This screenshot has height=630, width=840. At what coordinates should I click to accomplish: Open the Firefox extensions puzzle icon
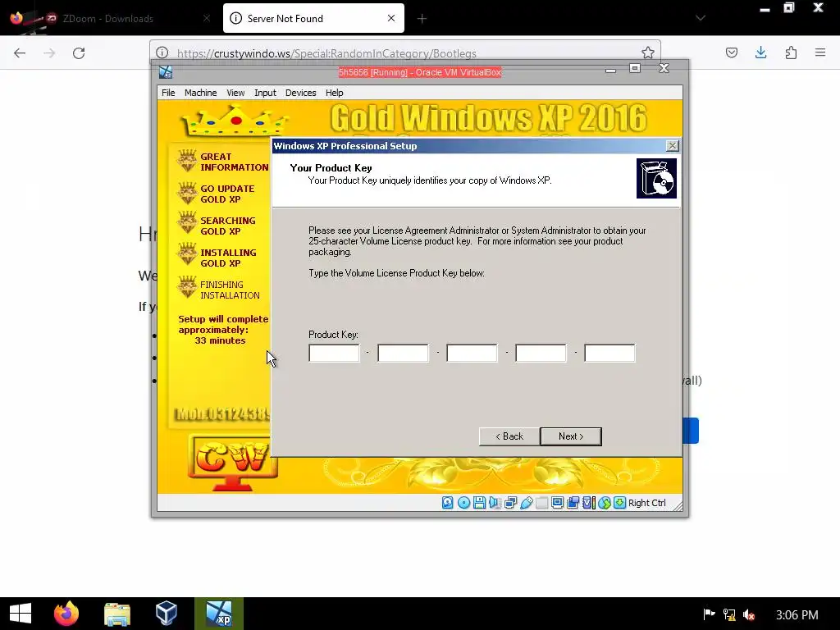pos(791,52)
